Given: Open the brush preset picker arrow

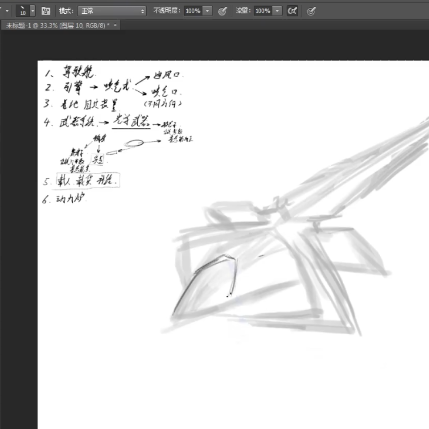Looking at the screenshot, I should coord(32,11).
